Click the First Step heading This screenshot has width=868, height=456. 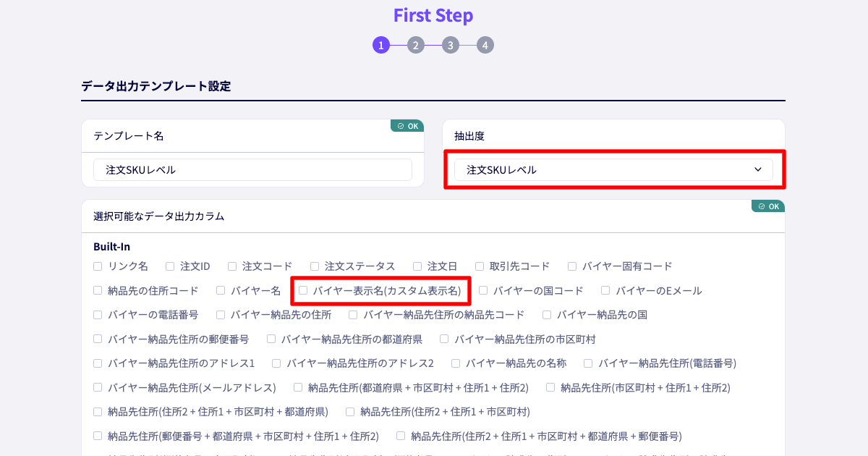tap(433, 15)
